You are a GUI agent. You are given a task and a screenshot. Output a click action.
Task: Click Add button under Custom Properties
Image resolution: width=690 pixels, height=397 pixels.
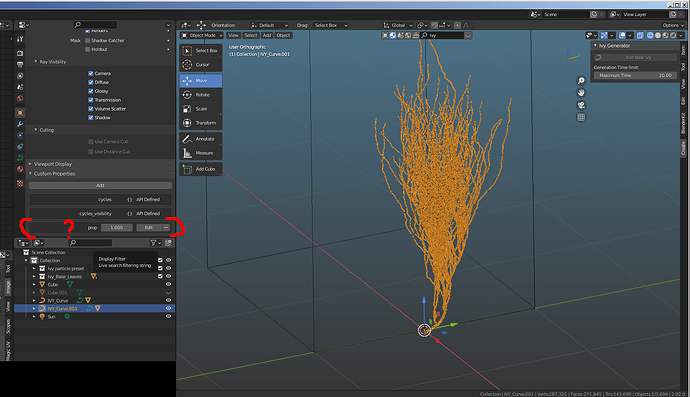point(100,186)
